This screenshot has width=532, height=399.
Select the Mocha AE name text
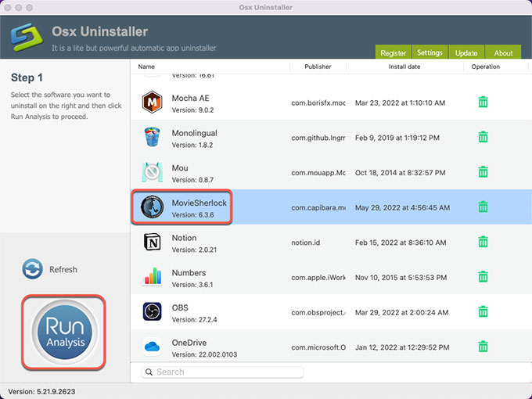(190, 98)
